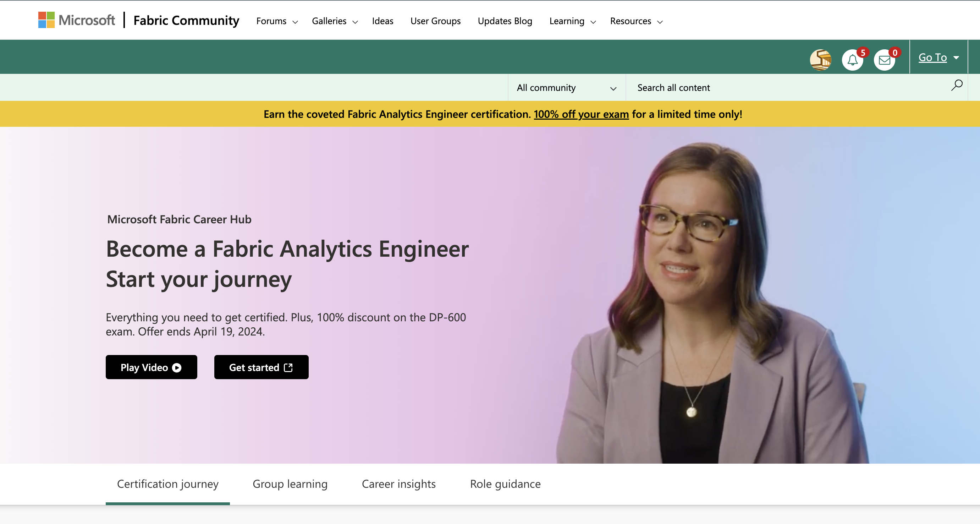This screenshot has height=524, width=980.
Task: Follow the 100% off your exam link
Action: coord(581,114)
